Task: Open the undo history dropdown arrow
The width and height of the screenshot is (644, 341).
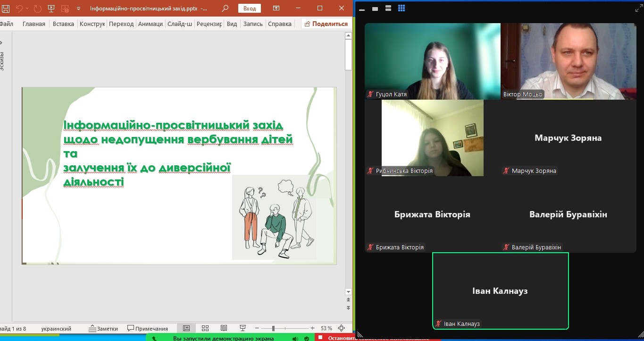Action: pyautogui.click(x=27, y=9)
